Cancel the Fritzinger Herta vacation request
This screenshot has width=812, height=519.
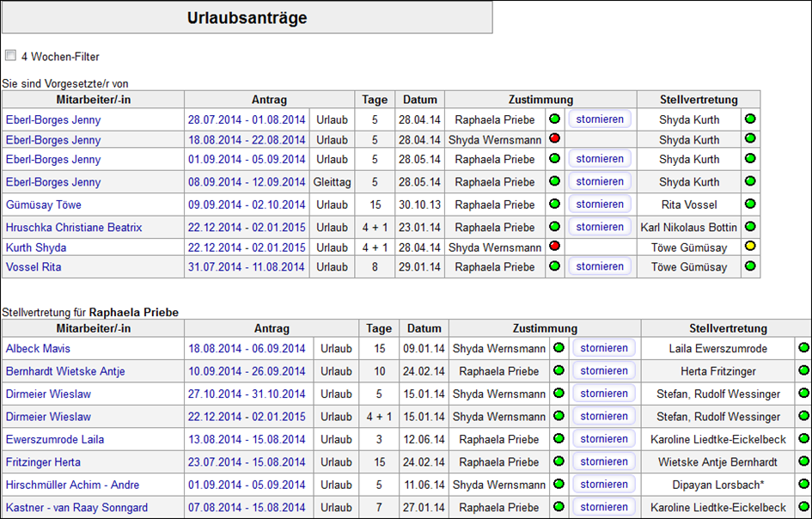point(604,461)
